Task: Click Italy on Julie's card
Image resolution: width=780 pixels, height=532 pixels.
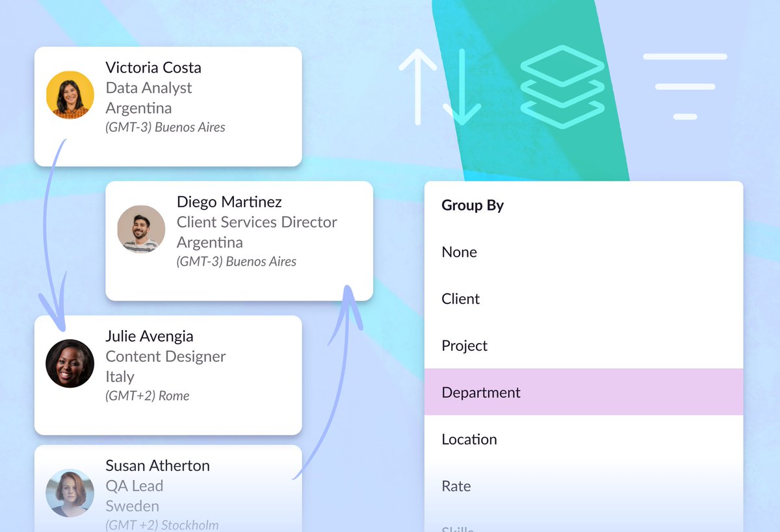Action: pos(120,377)
